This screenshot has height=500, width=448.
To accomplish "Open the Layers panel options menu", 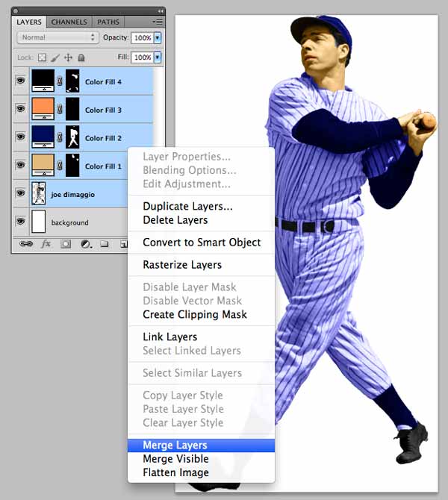I will (x=158, y=22).
